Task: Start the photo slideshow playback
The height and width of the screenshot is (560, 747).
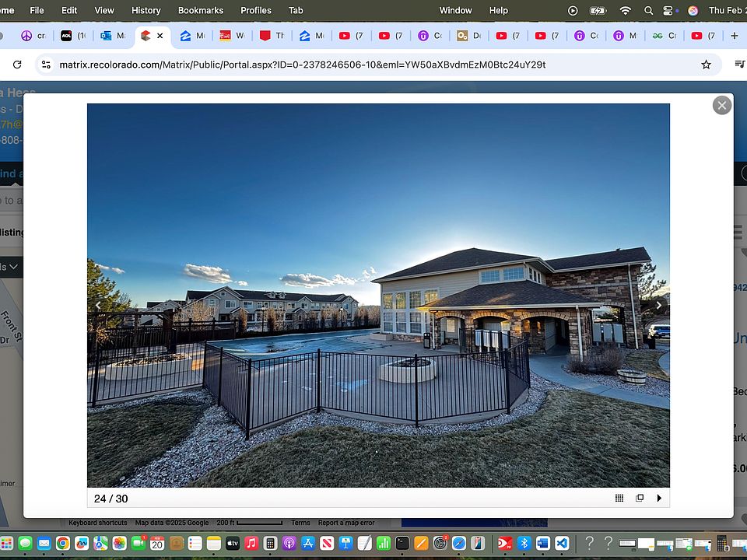Action: pyautogui.click(x=659, y=498)
